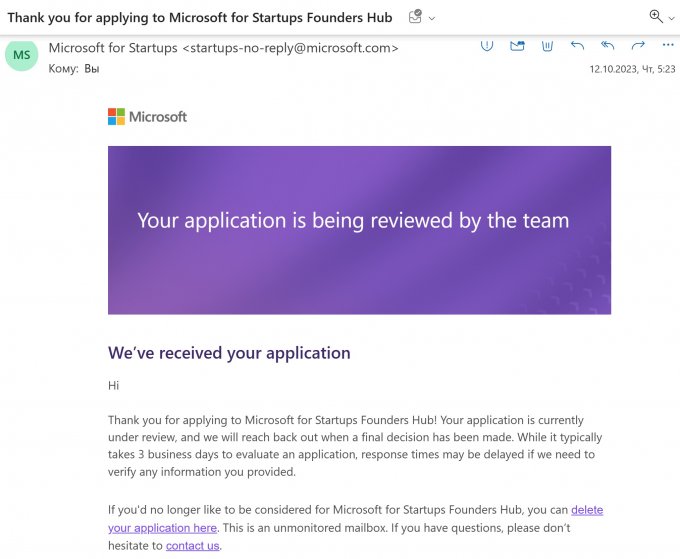Click the 'We've received your application' heading

click(x=229, y=353)
